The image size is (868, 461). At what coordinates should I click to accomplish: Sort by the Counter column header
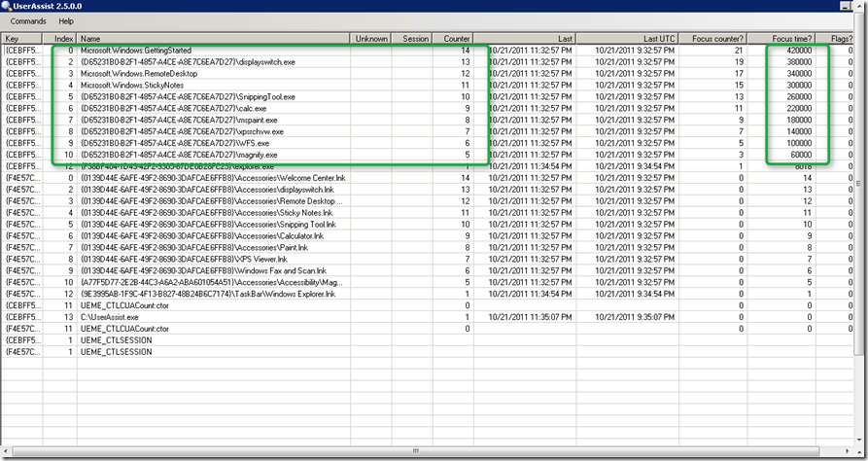click(x=453, y=39)
